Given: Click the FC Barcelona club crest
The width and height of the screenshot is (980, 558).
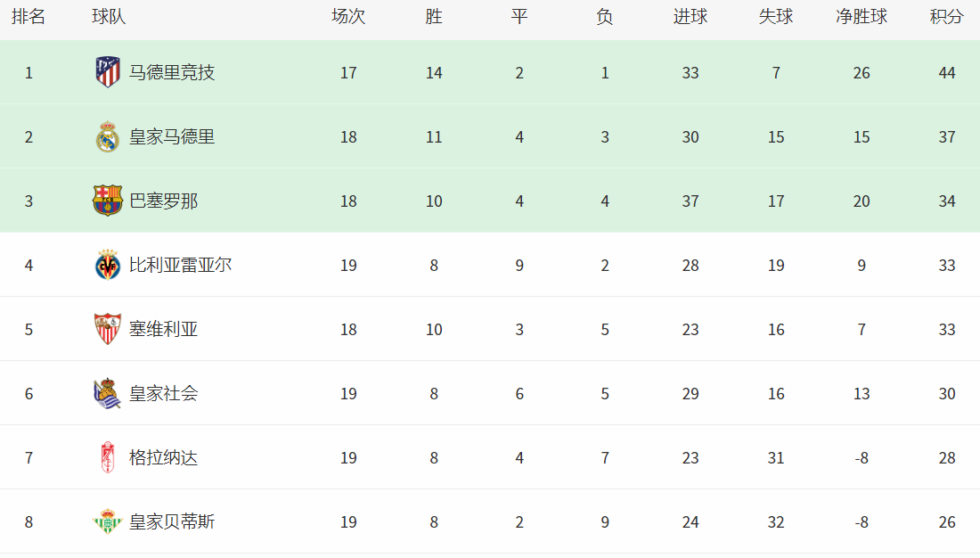Looking at the screenshot, I should click(x=108, y=201).
